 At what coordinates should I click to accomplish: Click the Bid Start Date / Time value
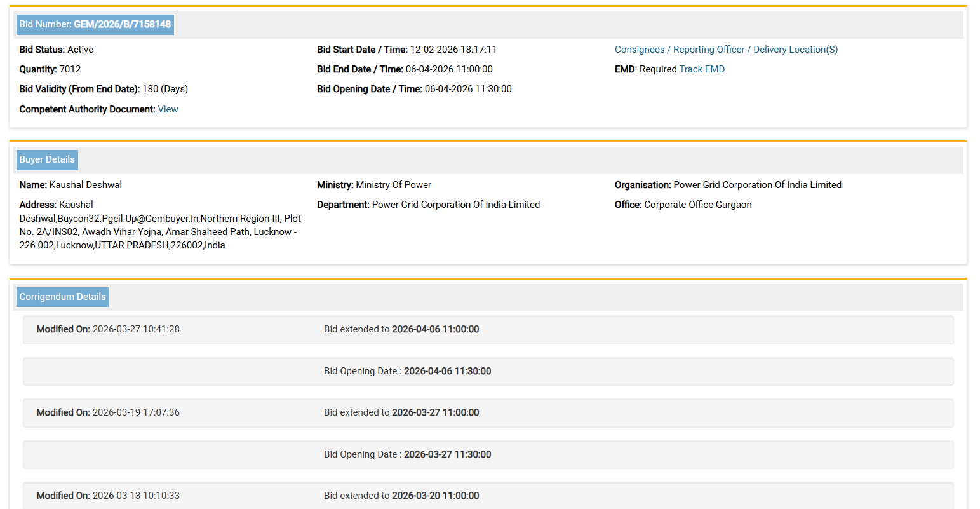click(453, 50)
